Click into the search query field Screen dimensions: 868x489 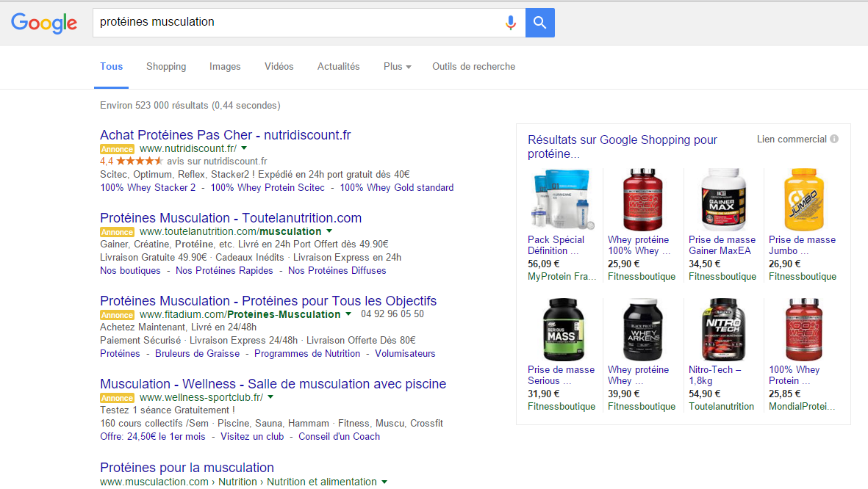(x=294, y=23)
